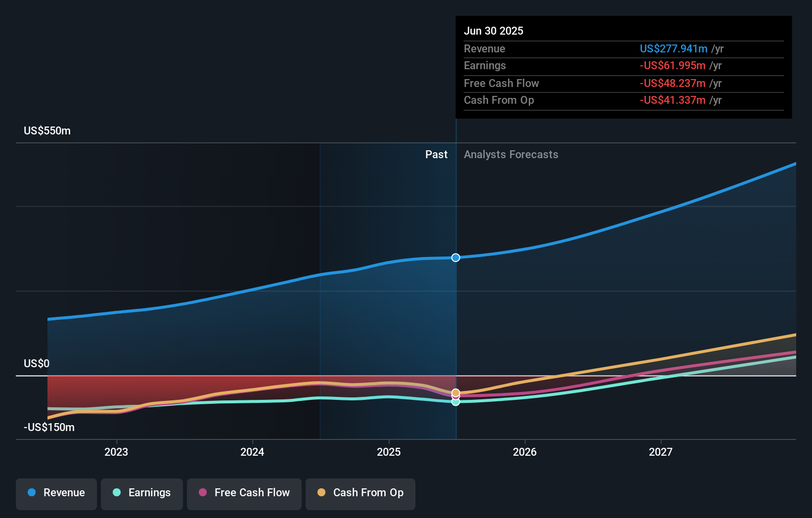This screenshot has width=812, height=518.
Task: Click the 2025 axis label
Action: [x=389, y=451]
